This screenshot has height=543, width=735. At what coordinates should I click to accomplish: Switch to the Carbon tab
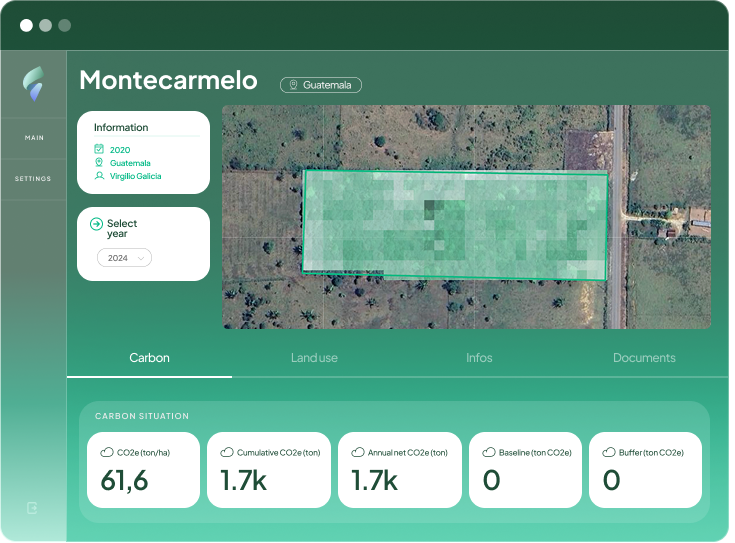point(150,358)
